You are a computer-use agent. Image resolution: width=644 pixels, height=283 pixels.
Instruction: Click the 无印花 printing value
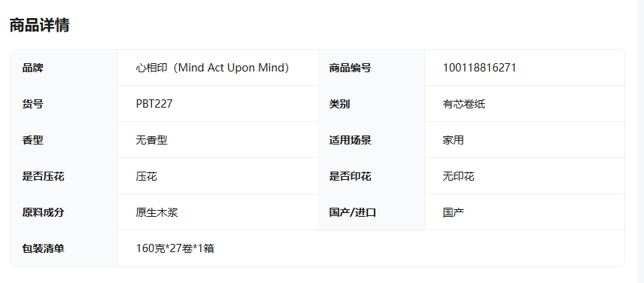click(458, 176)
